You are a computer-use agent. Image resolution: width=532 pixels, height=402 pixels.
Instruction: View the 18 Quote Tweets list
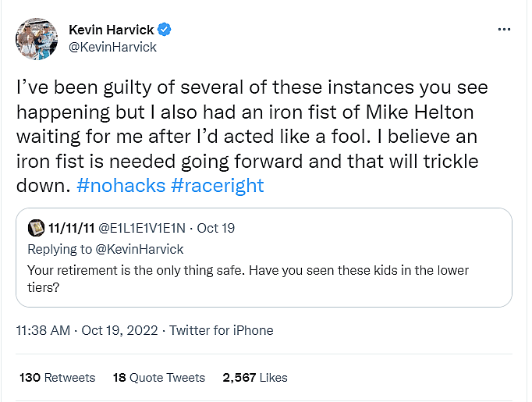[158, 378]
